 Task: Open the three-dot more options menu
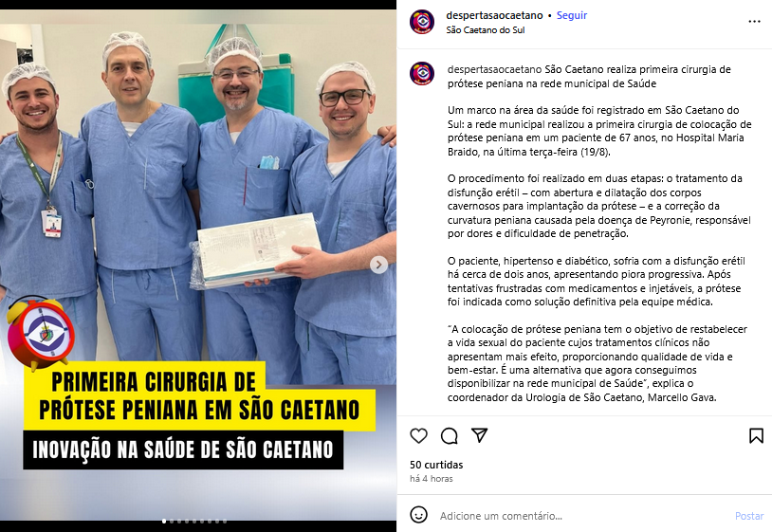coord(754,22)
